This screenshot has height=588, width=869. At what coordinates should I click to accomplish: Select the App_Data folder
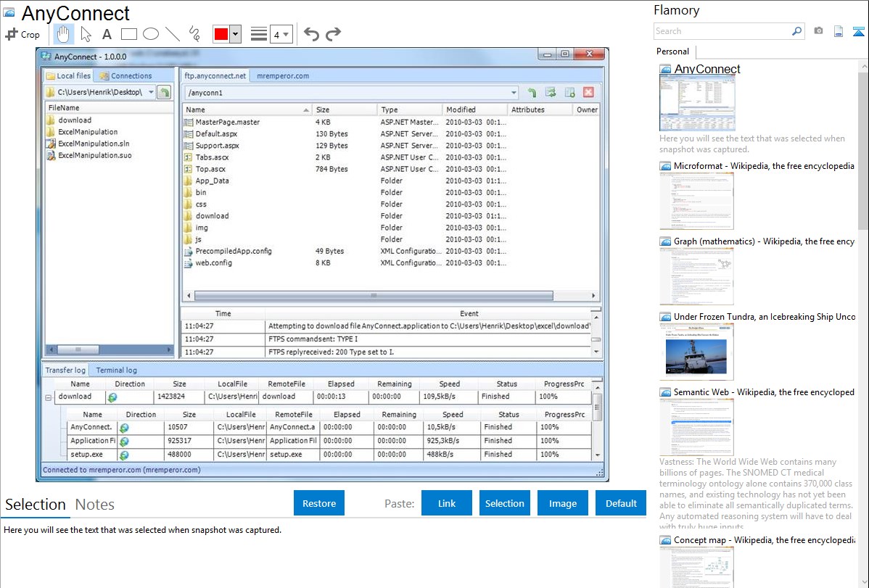point(212,181)
